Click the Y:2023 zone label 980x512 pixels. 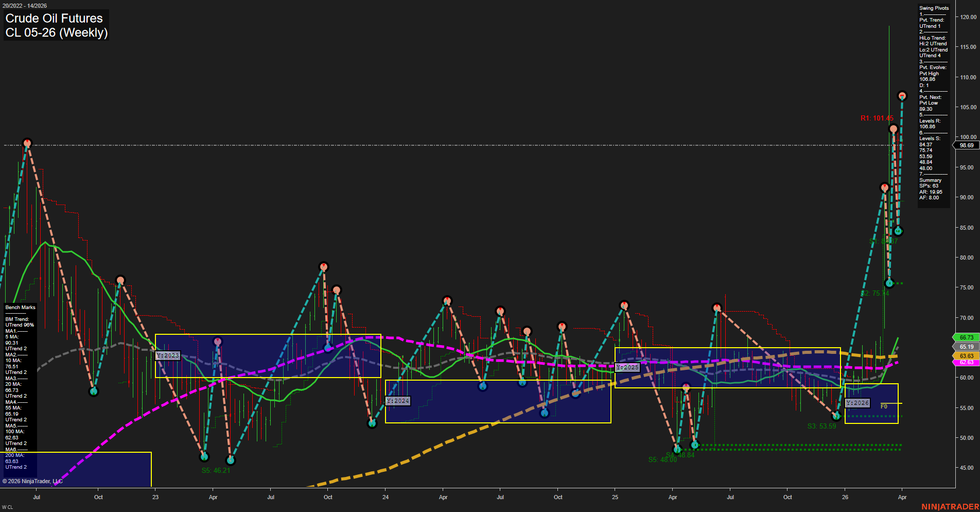(168, 355)
